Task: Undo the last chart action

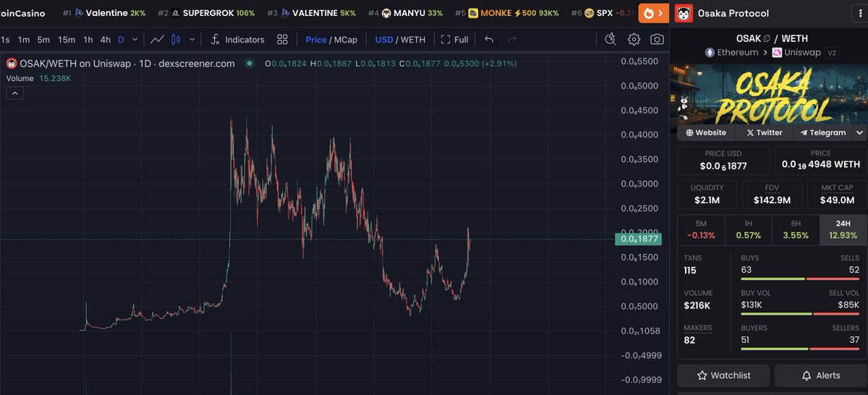Action: pos(489,40)
